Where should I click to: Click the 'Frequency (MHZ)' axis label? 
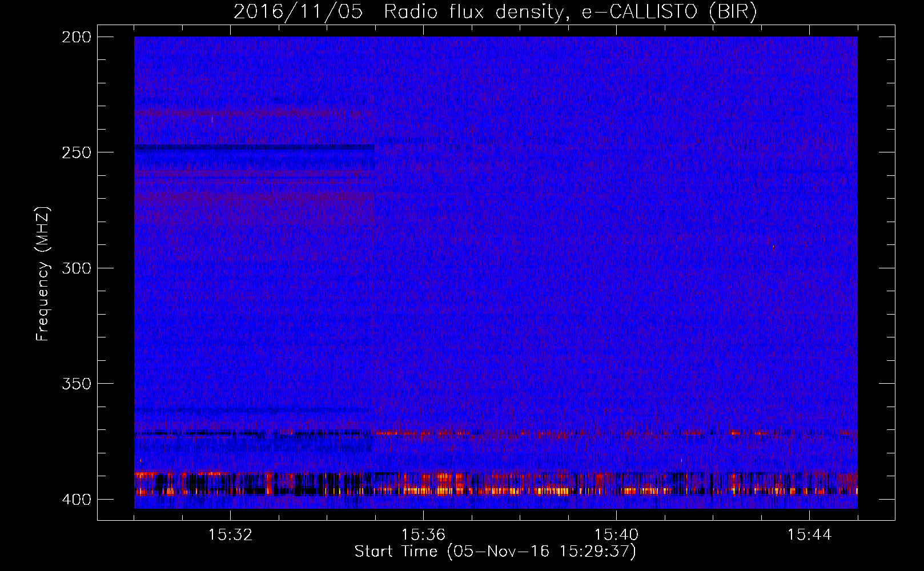[43, 274]
